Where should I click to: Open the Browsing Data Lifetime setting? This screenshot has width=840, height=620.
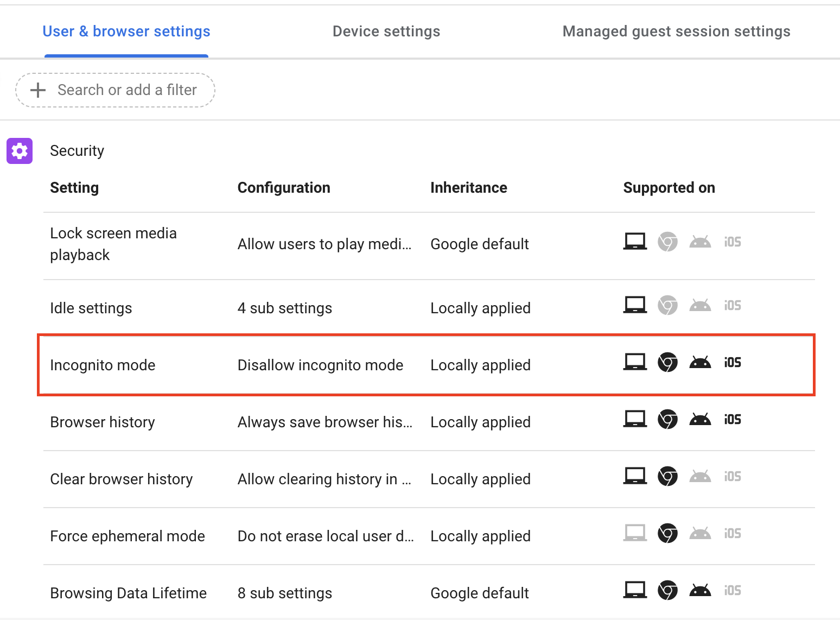point(128,593)
